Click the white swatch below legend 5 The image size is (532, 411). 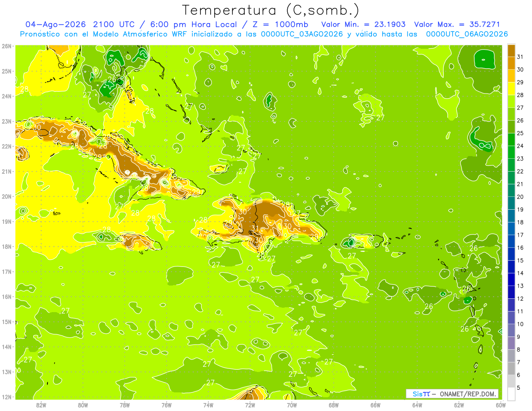511,394
